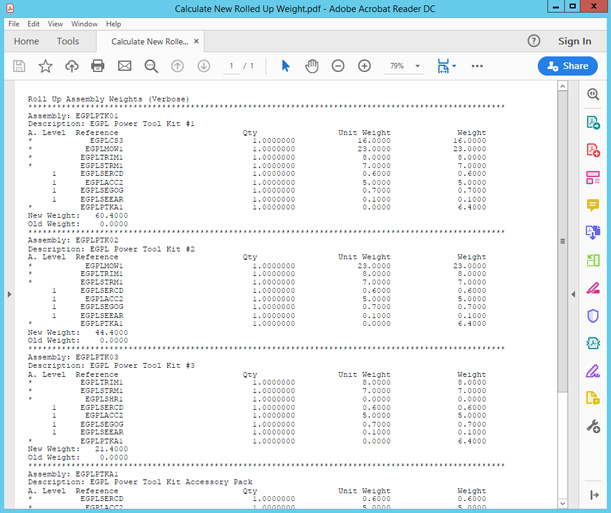Open the Export PDF tool in the right pane
611x513 pixels.
point(593,122)
